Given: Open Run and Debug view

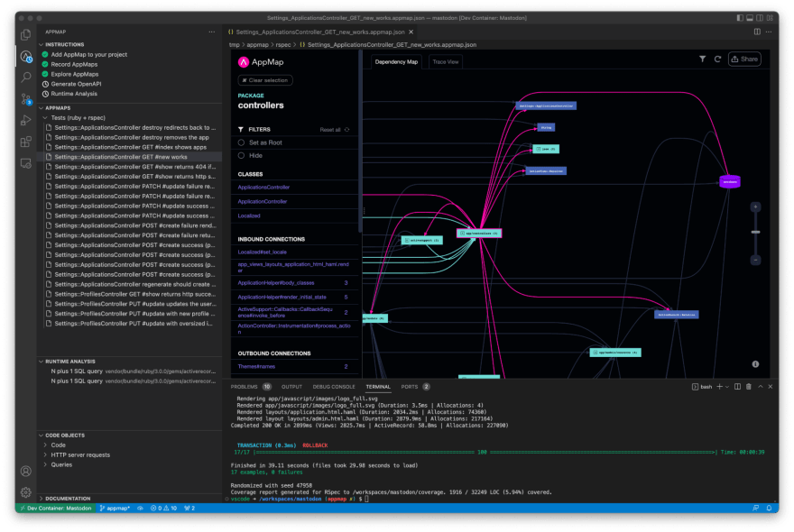Looking at the screenshot, I should pyautogui.click(x=26, y=121).
